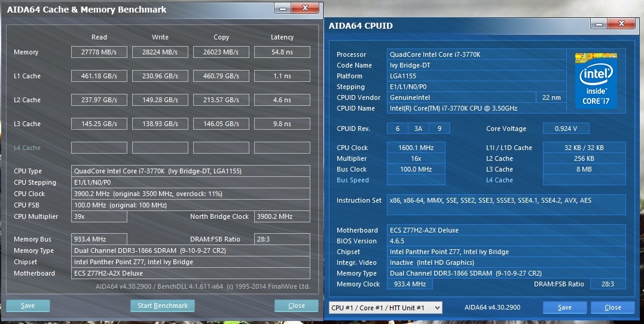Click Chipset field in CPUID window
The image size is (644, 324).
(506, 252)
